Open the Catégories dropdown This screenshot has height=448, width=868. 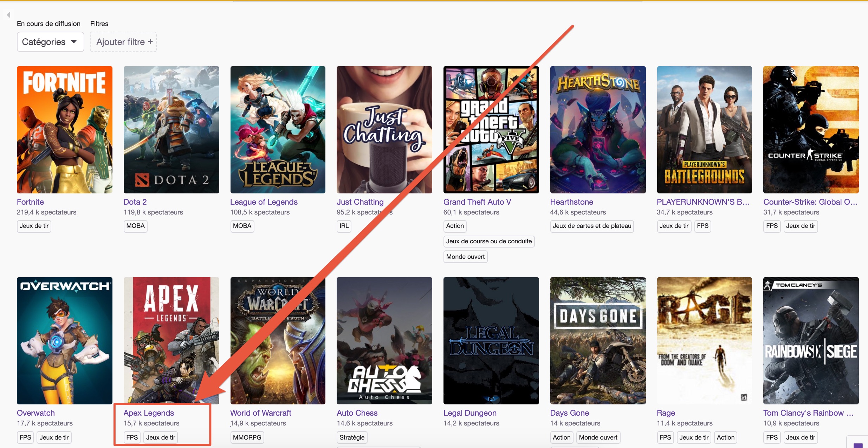(50, 42)
